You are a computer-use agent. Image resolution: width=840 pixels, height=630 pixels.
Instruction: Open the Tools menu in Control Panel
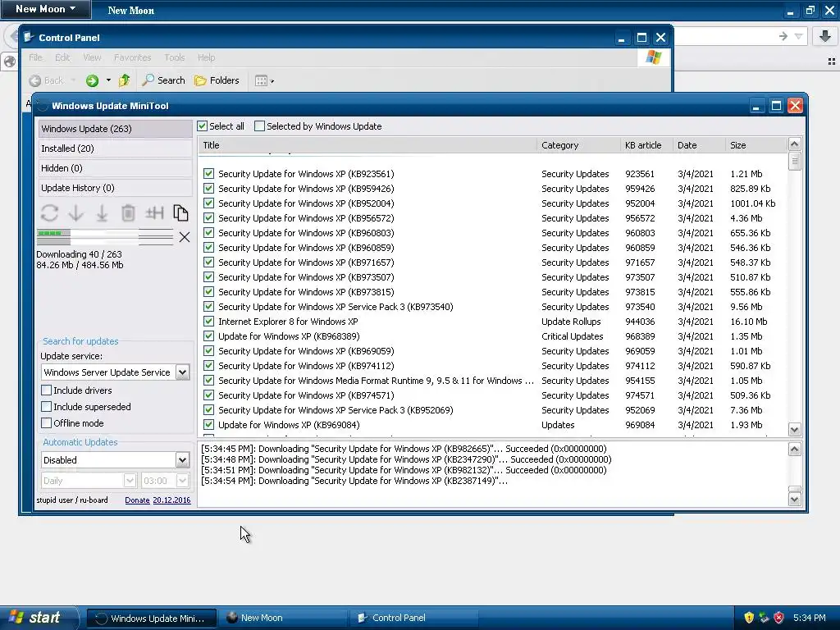pyautogui.click(x=174, y=57)
